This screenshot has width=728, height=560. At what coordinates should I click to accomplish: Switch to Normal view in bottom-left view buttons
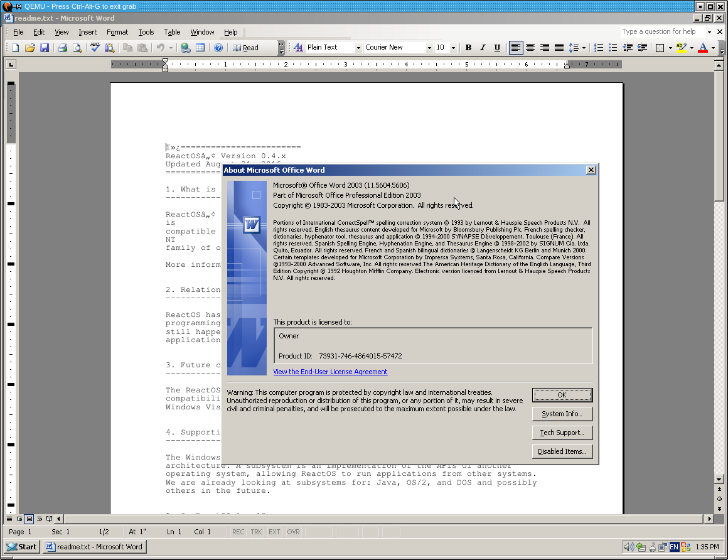tap(9, 519)
